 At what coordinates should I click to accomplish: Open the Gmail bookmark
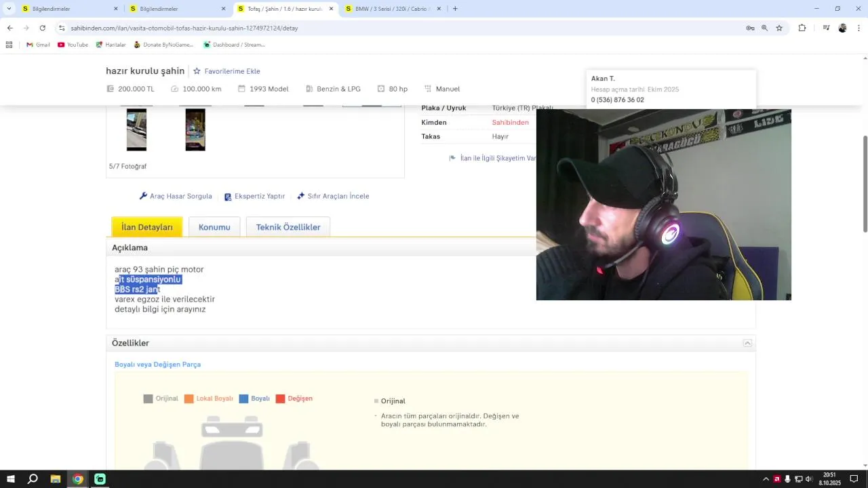tap(38, 45)
